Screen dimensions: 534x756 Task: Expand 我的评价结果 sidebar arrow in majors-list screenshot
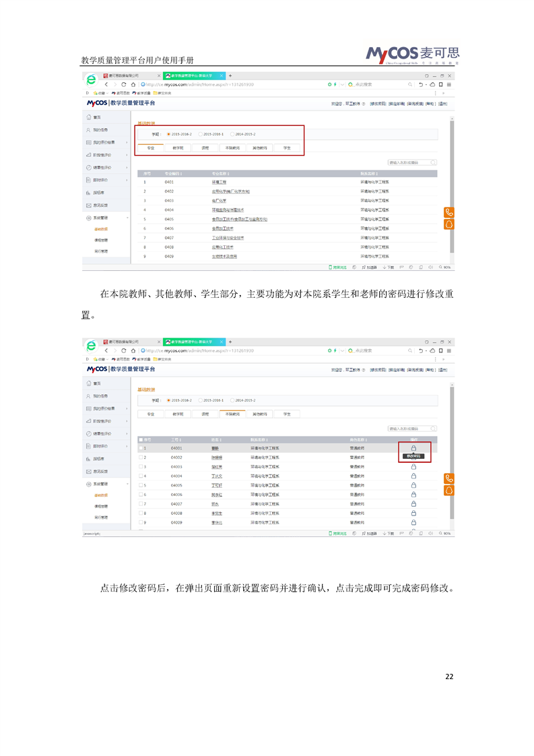coord(127,142)
